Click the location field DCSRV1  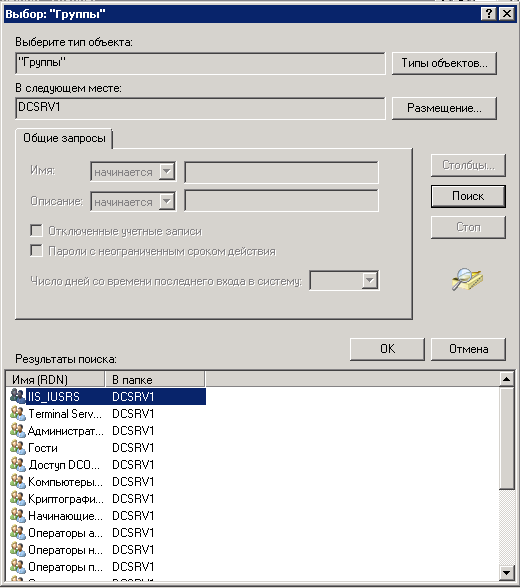pos(200,108)
